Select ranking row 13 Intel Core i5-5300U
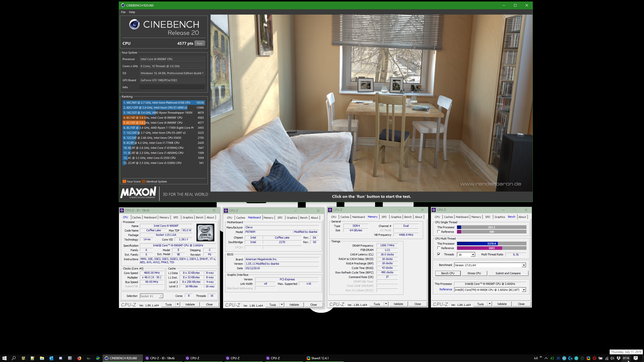The image size is (644, 362). [x=164, y=163]
